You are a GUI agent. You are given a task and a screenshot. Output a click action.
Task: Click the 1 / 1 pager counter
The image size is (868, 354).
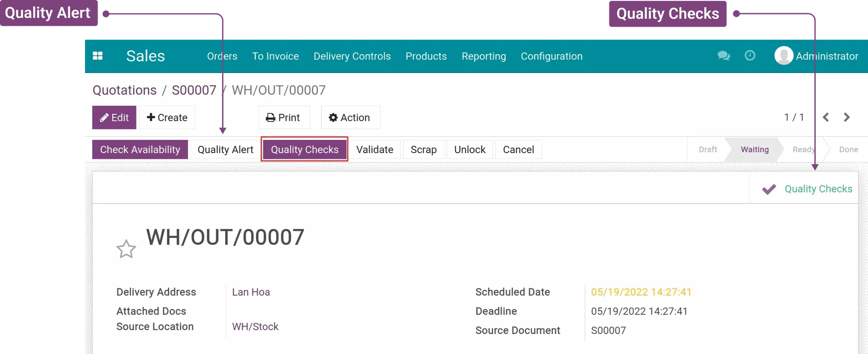point(794,117)
